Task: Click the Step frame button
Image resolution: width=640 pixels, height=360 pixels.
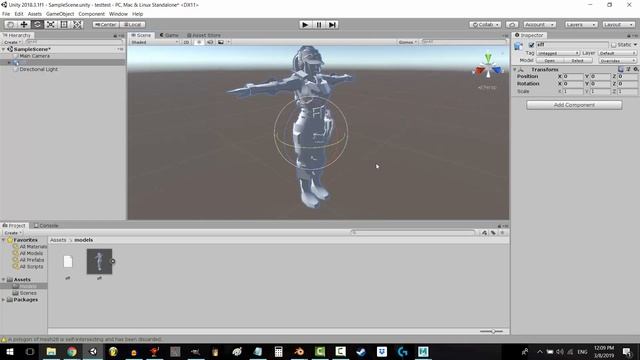Action: pos(332,24)
